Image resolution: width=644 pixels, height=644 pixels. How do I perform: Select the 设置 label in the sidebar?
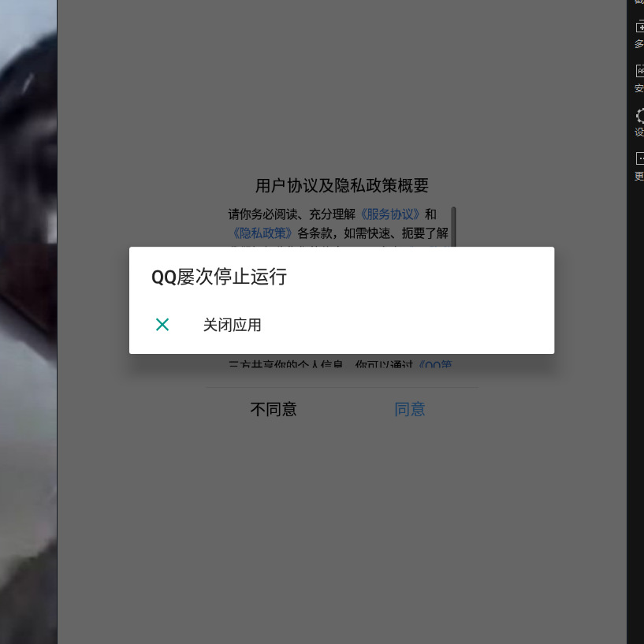tap(638, 132)
